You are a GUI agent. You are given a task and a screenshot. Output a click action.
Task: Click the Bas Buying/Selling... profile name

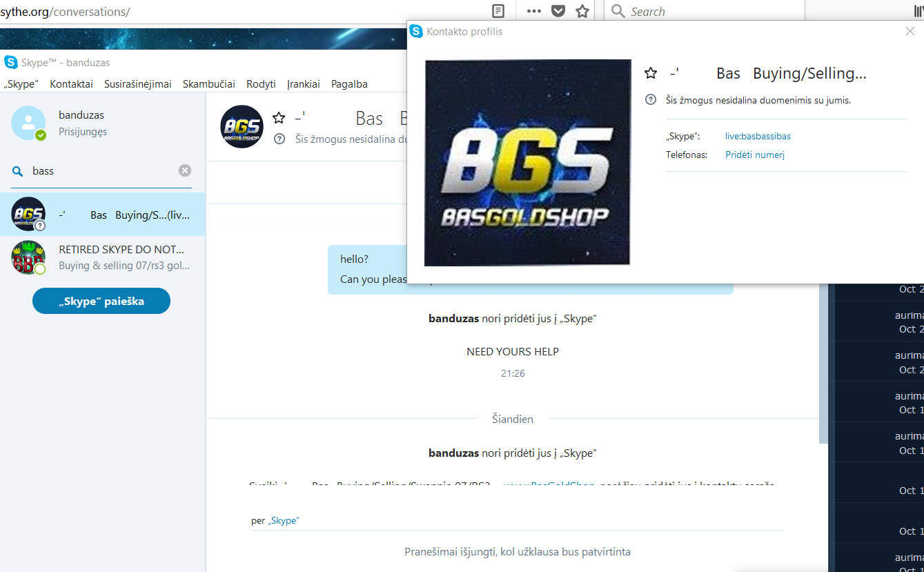tap(768, 74)
